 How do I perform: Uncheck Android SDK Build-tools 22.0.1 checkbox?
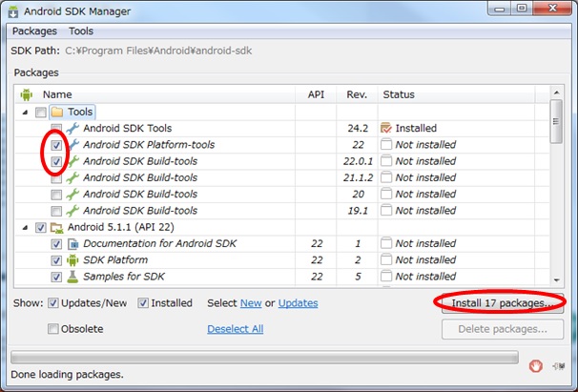(x=56, y=161)
